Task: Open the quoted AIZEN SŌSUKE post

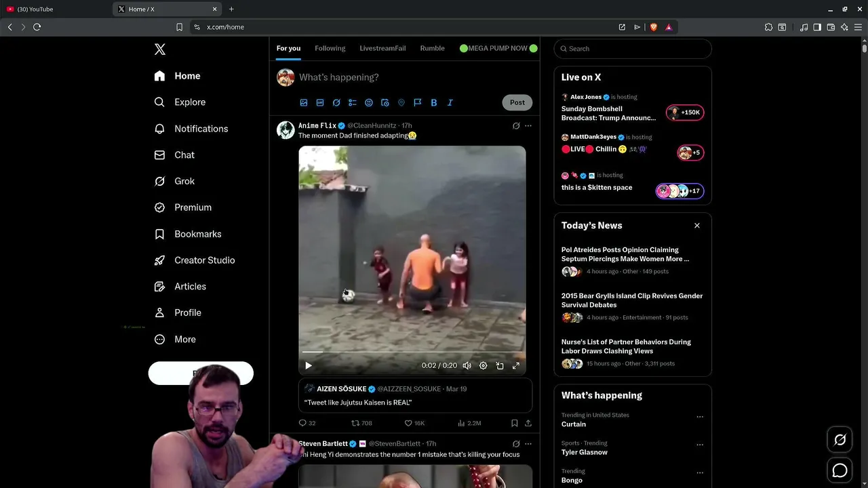Action: [416, 395]
